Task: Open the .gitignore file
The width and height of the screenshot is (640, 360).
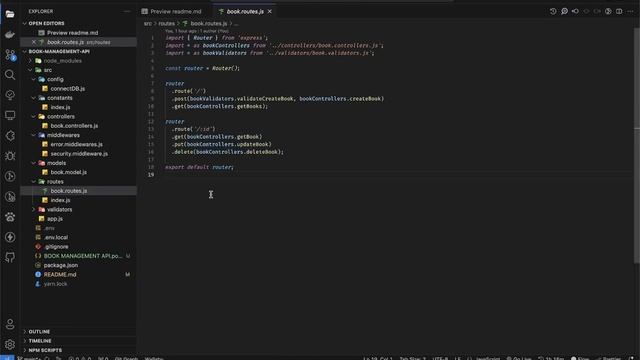Action: coord(56,247)
